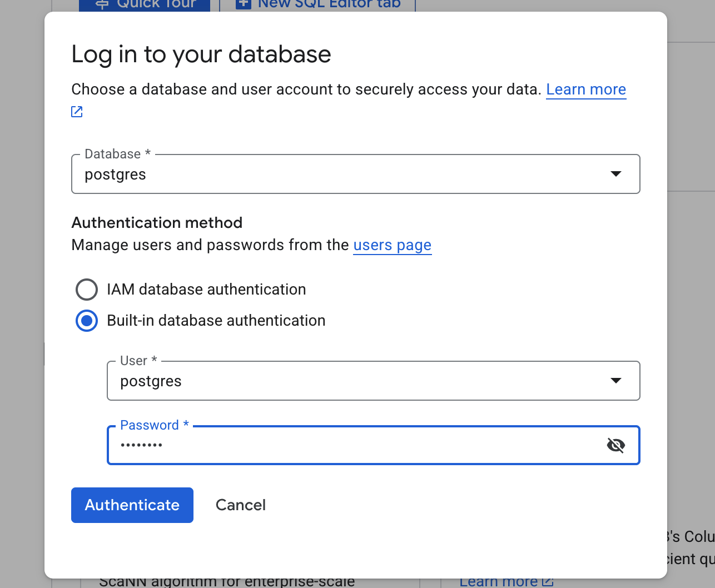Open the User selector showing postgres

[373, 381]
